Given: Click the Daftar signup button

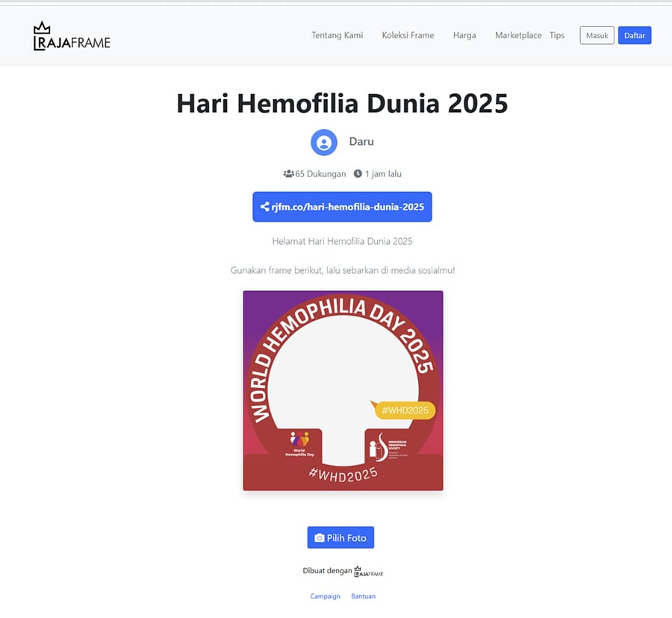Looking at the screenshot, I should point(634,35).
